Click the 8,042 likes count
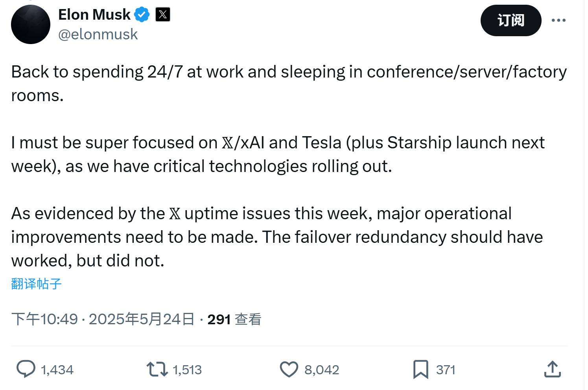588x390 pixels. pyautogui.click(x=322, y=370)
